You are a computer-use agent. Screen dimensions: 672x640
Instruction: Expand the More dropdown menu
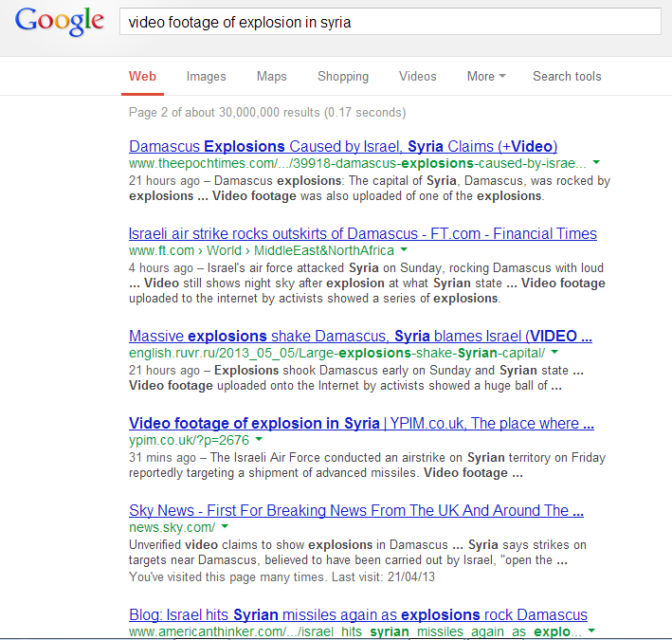tap(486, 76)
